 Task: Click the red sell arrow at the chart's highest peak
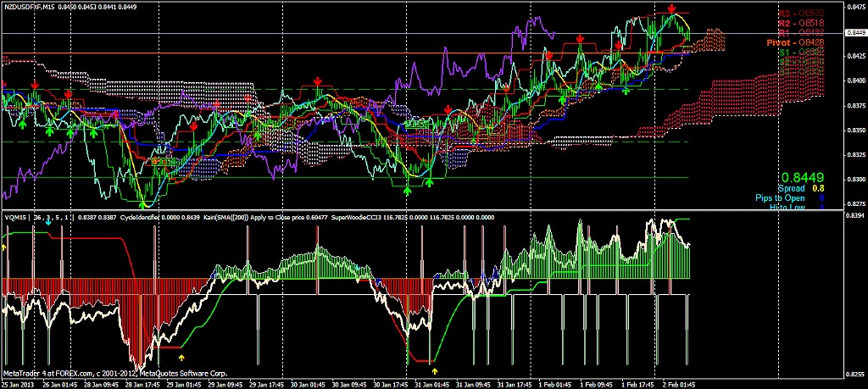[x=671, y=9]
